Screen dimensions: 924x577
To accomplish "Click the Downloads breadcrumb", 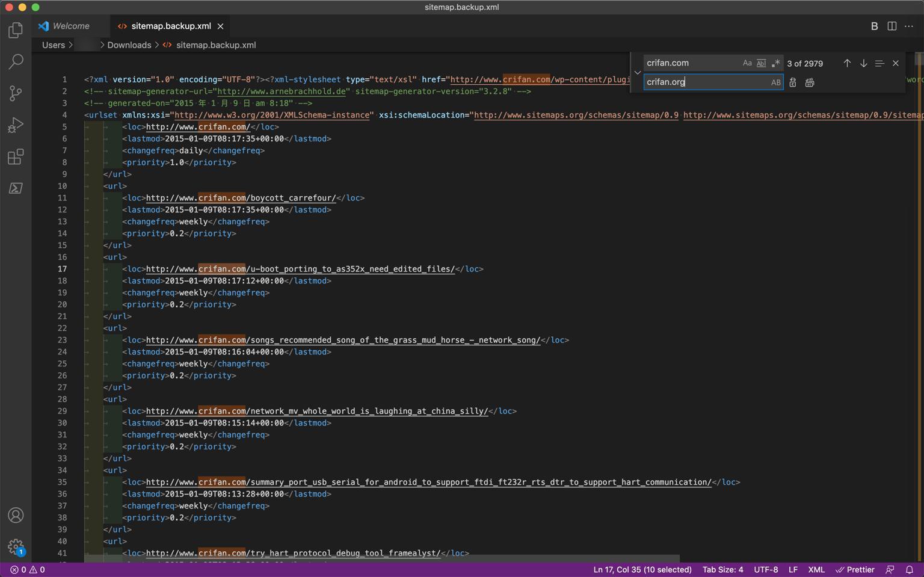I will [129, 45].
